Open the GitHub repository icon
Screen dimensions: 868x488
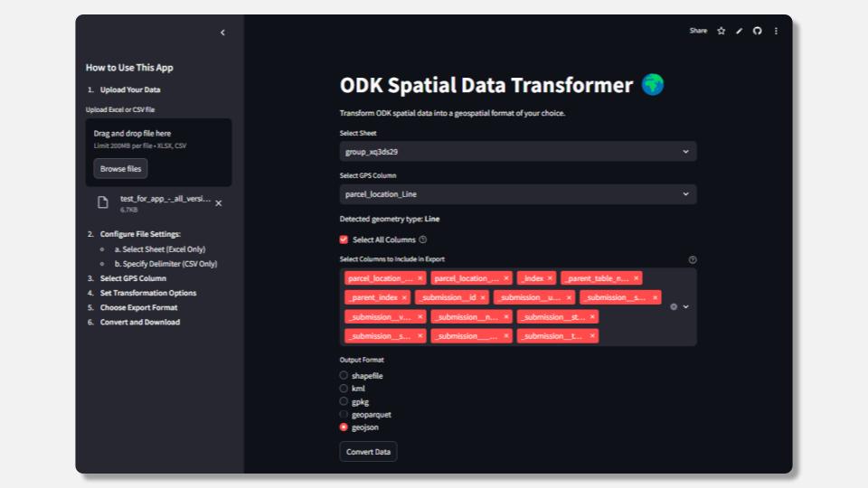(x=758, y=31)
